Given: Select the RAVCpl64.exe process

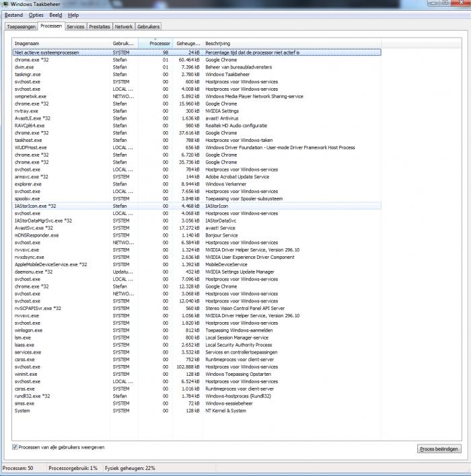Looking at the screenshot, I should tap(197, 125).
